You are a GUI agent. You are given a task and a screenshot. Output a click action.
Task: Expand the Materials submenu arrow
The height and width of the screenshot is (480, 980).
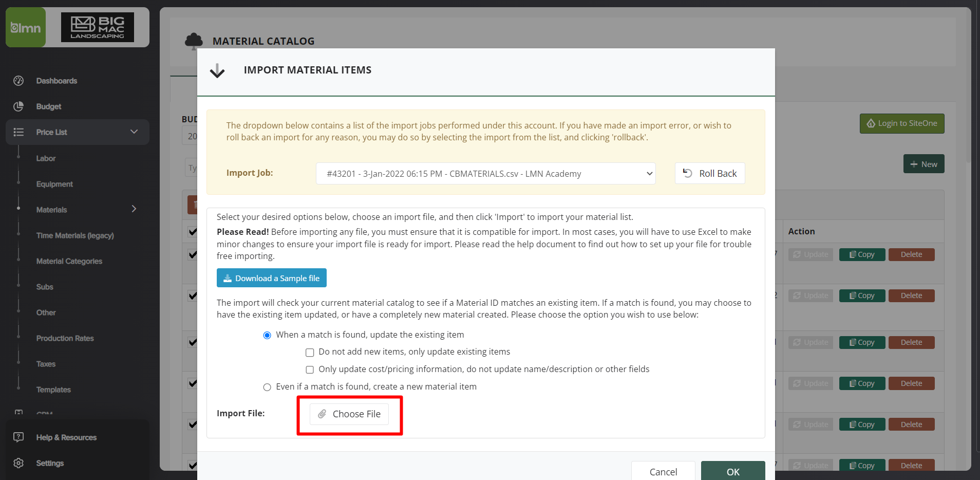[134, 209]
